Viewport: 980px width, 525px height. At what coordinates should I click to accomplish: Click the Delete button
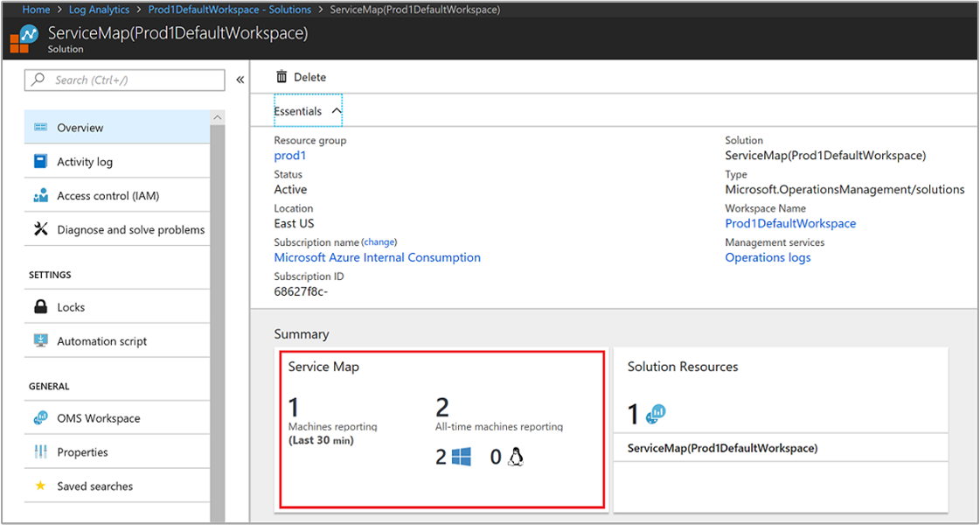pos(300,77)
